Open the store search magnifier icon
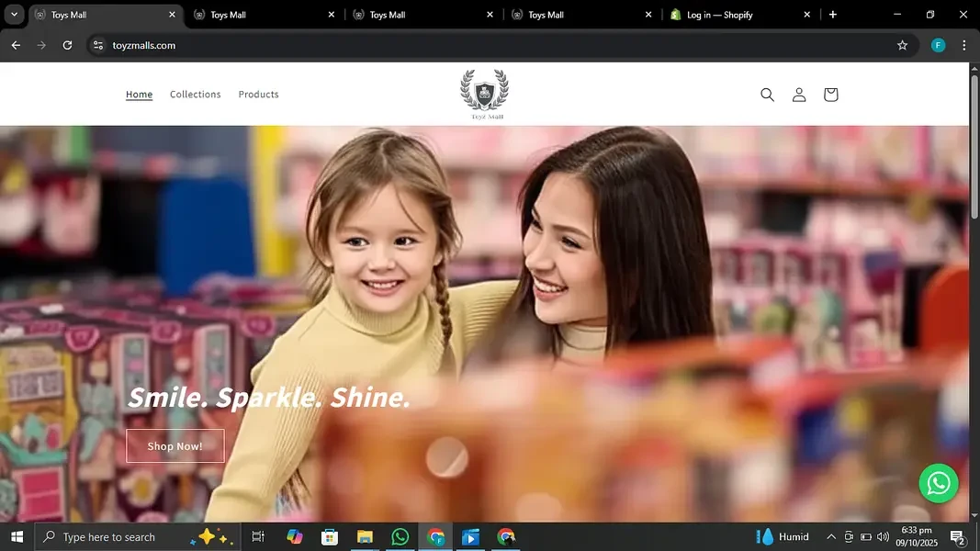The image size is (980, 551). [x=767, y=95]
